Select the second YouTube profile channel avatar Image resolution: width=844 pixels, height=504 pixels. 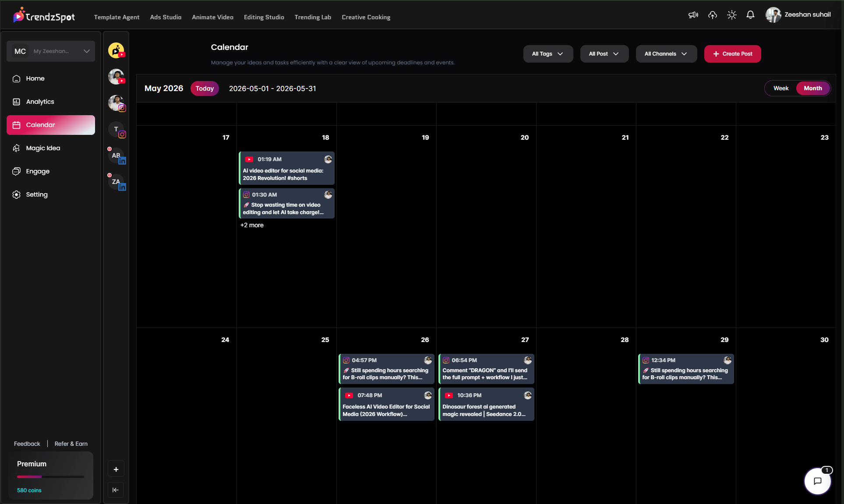click(117, 77)
